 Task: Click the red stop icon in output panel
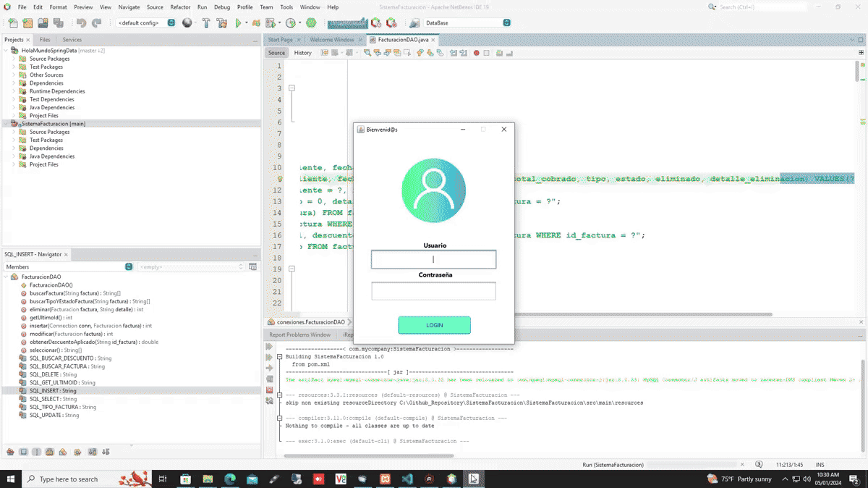(x=270, y=390)
